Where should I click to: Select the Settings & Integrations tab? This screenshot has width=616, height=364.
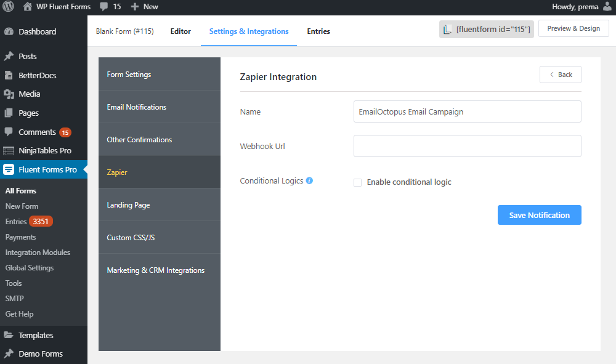(249, 31)
